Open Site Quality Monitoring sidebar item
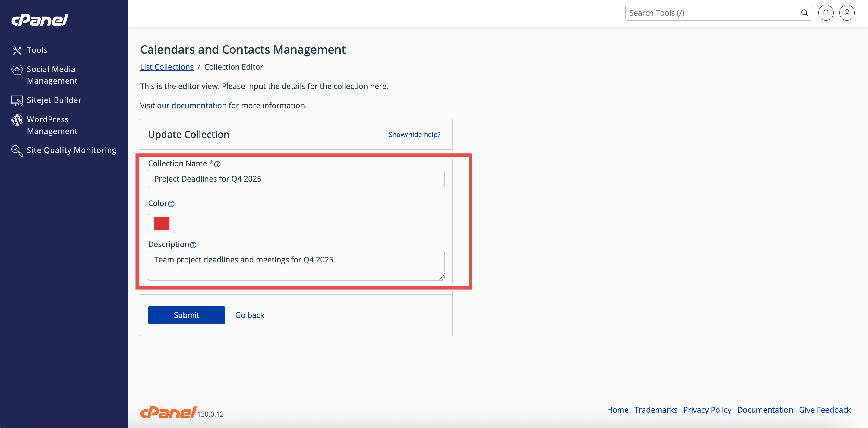This screenshot has height=428, width=868. pyautogui.click(x=71, y=150)
